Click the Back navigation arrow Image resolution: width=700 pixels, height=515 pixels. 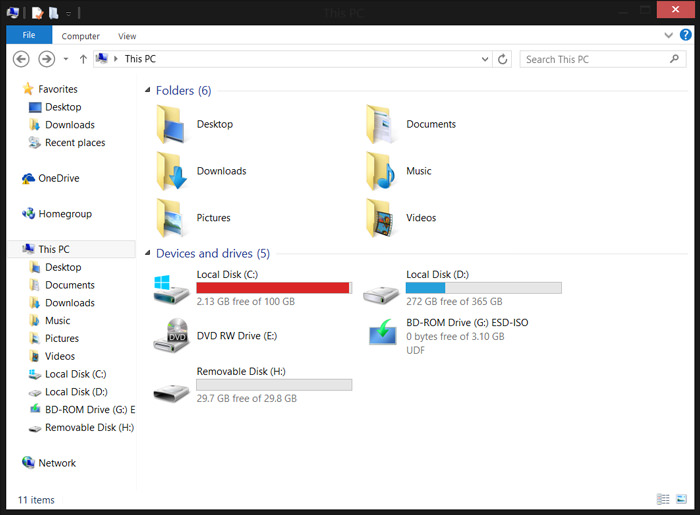click(x=21, y=59)
